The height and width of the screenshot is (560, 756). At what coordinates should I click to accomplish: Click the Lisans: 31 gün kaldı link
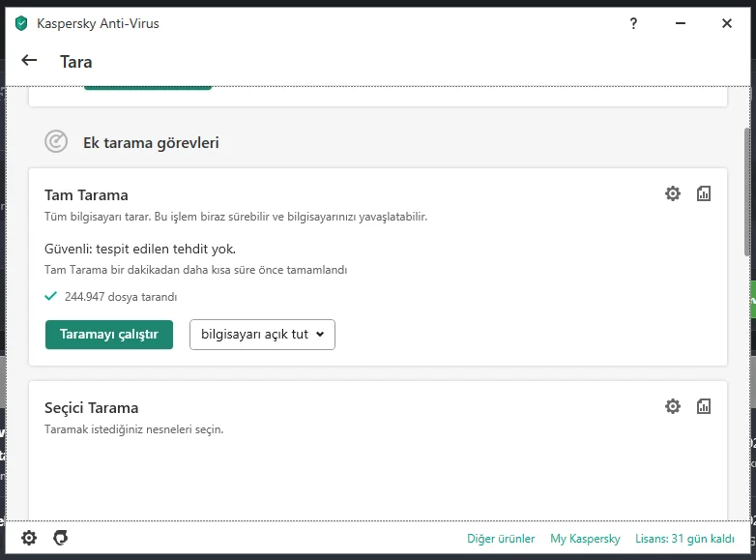pos(684,539)
